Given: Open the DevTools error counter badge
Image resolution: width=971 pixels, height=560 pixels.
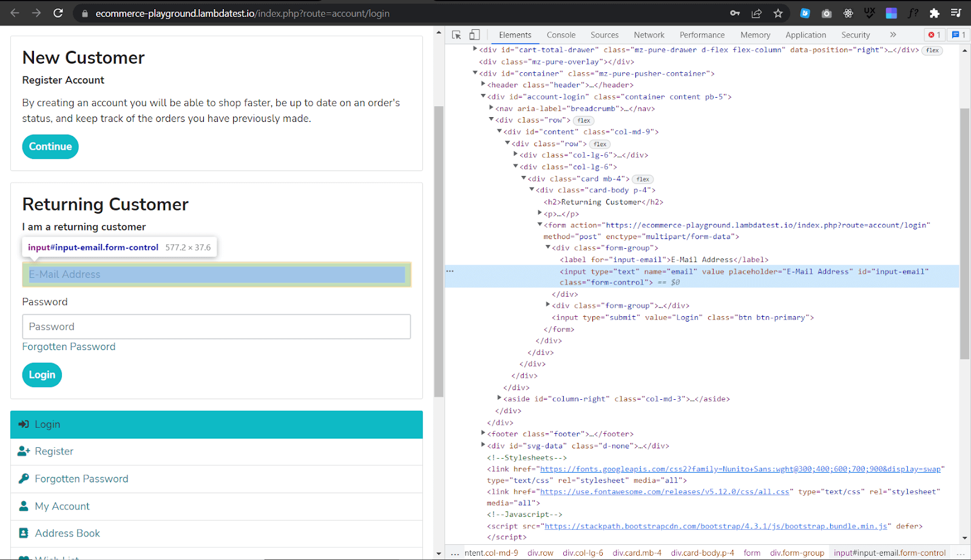Looking at the screenshot, I should click(x=933, y=35).
